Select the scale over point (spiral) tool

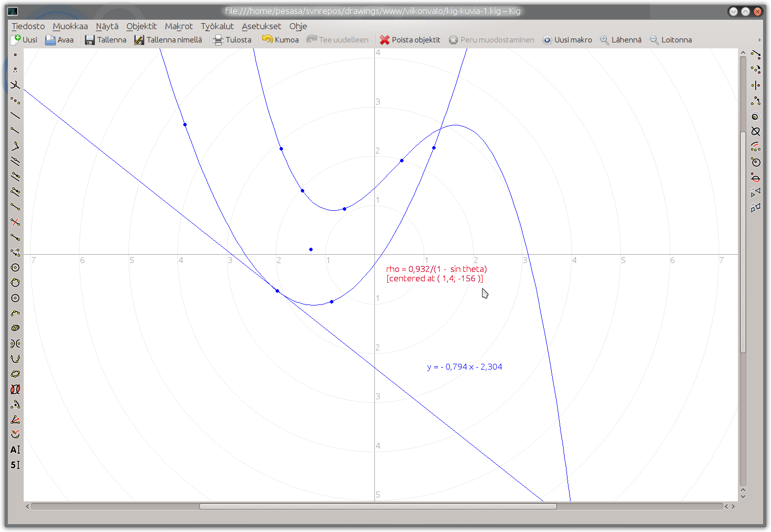tap(756, 116)
